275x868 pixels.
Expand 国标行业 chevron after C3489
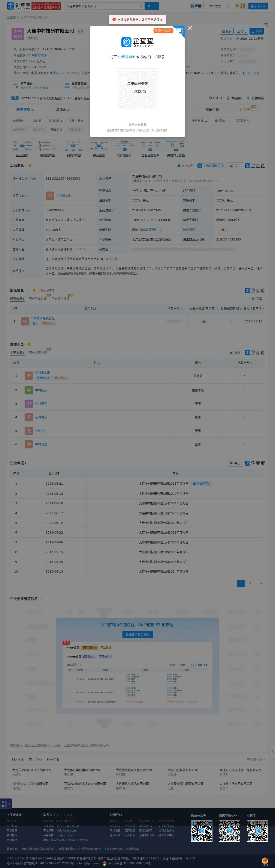pyautogui.click(x=89, y=249)
